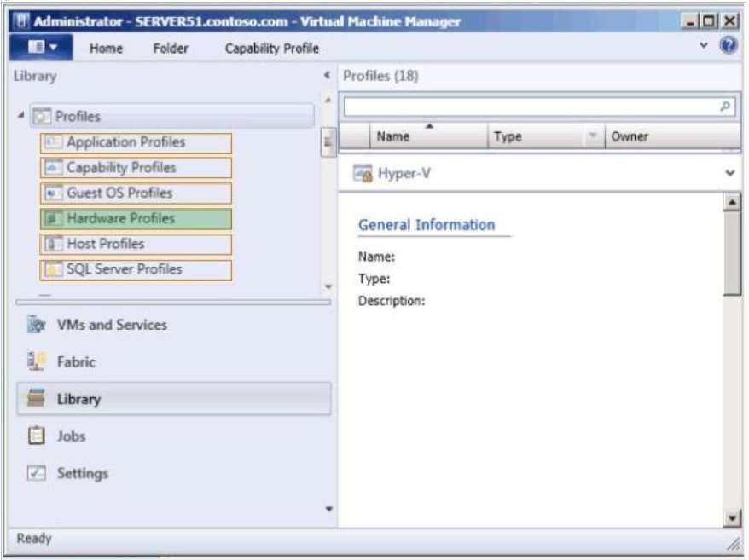Image resolution: width=749 pixels, height=560 pixels.
Task: Click the Profiles folder icon
Action: click(x=42, y=116)
